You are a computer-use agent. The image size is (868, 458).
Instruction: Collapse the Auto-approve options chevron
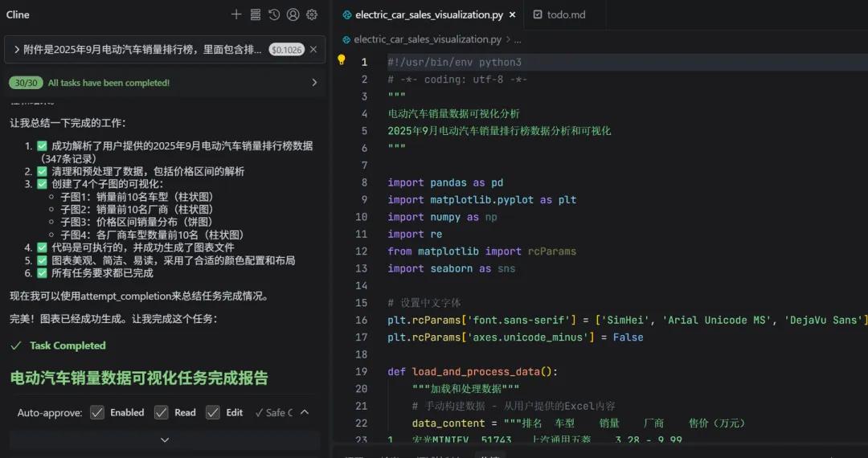[305, 412]
